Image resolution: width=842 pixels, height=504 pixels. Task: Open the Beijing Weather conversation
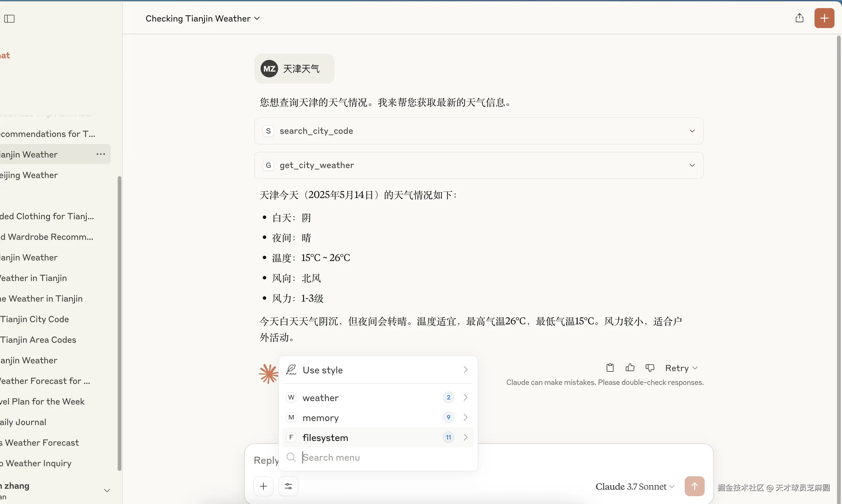(30, 175)
